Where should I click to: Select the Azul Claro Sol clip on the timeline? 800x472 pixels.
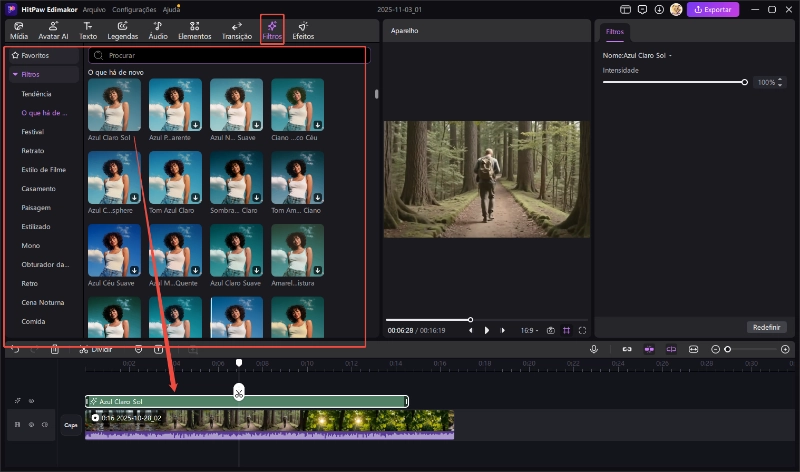click(247, 402)
